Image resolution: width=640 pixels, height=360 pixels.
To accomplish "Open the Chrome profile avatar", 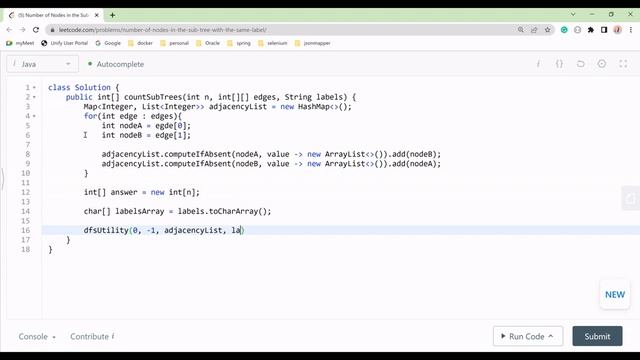I will click(x=618, y=30).
